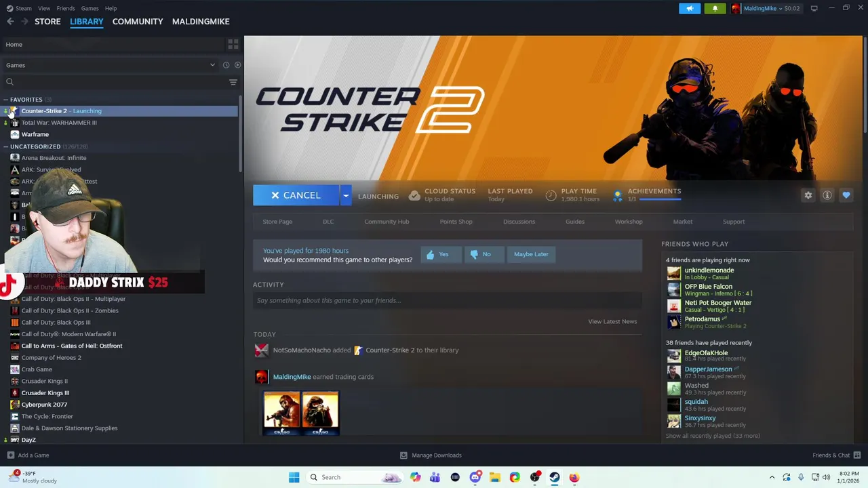Viewport: 868px width, 488px height.
Task: Collapse the Favorites category
Action: click(x=5, y=100)
